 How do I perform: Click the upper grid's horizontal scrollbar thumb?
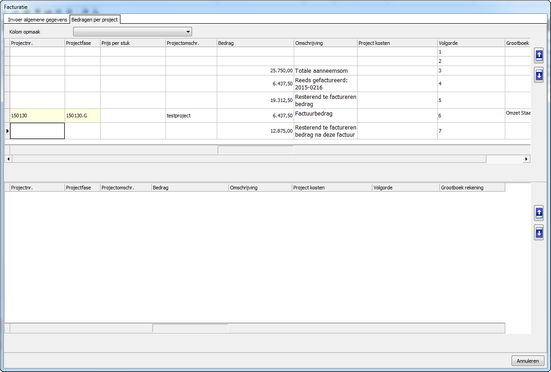(249, 159)
